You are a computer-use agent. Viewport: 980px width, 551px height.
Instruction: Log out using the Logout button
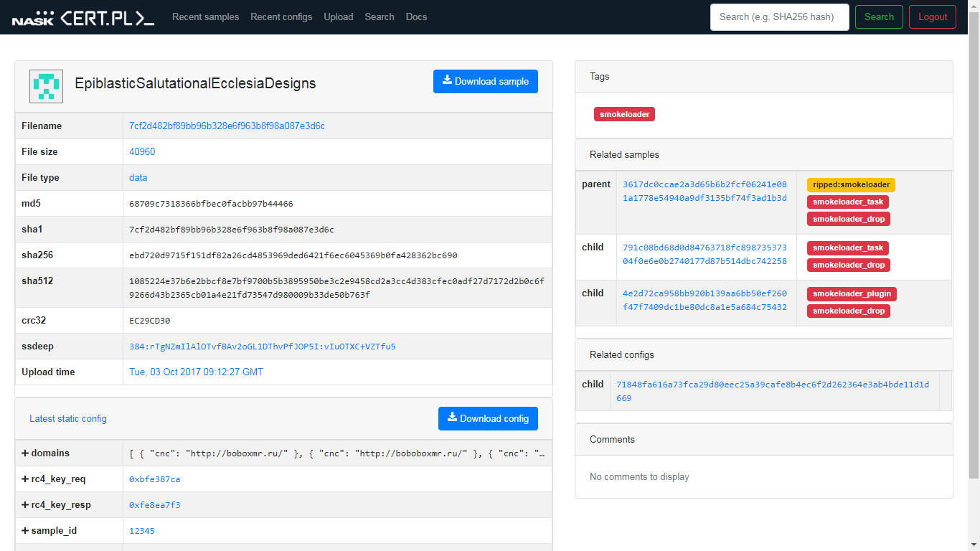point(932,17)
